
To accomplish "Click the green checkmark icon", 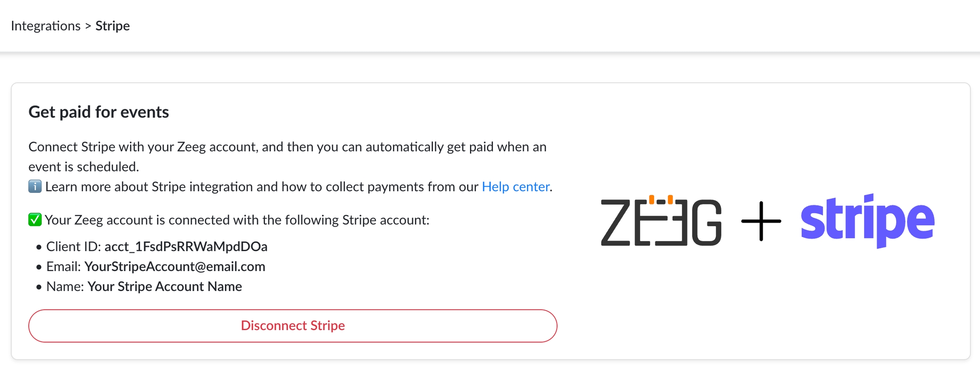I will (x=35, y=220).
